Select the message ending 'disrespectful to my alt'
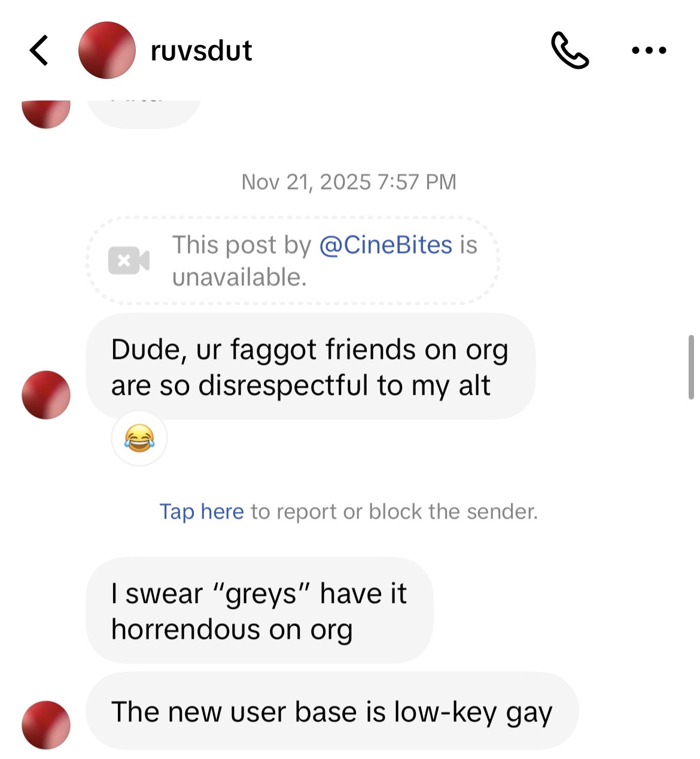700x759 pixels. coord(311,367)
